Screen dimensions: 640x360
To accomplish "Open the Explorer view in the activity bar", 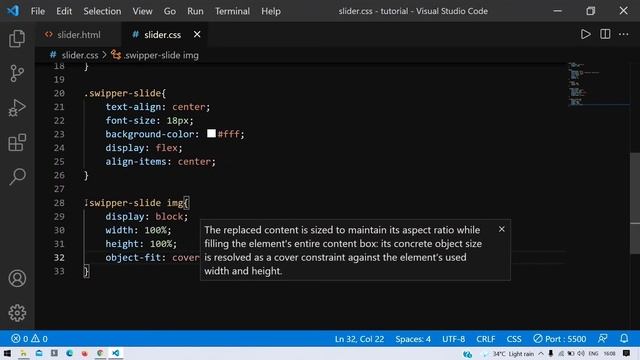I will pyautogui.click(x=17, y=38).
